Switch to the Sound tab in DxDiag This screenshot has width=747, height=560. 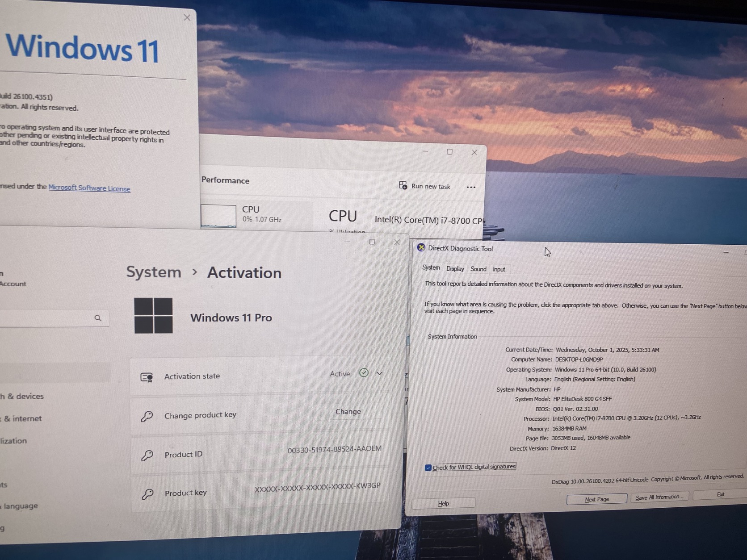point(478,269)
